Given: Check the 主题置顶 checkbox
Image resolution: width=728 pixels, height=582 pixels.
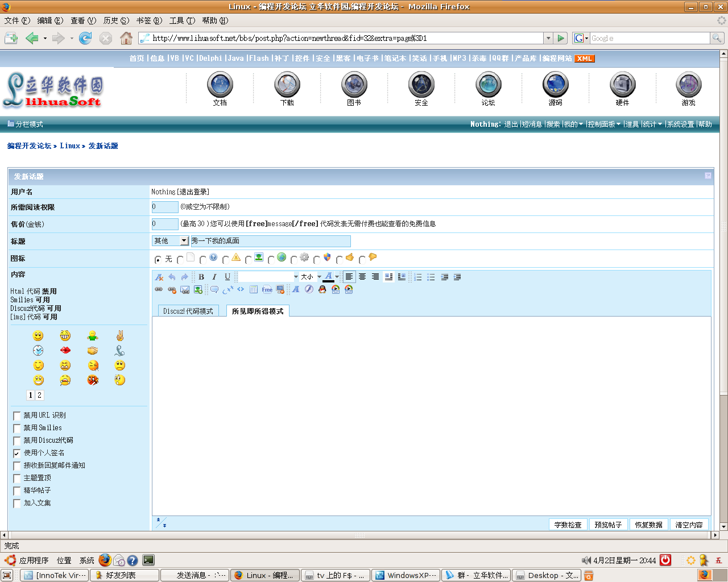Looking at the screenshot, I should click(17, 478).
